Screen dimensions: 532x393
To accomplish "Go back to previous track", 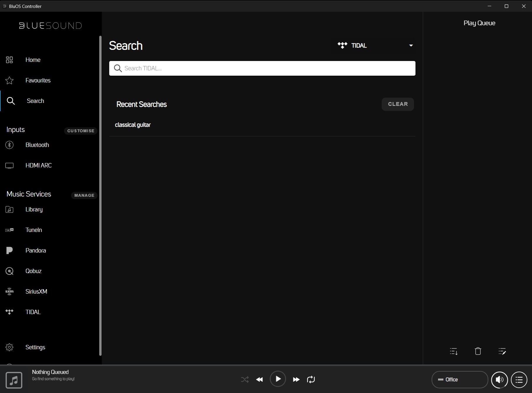I will (x=260, y=380).
